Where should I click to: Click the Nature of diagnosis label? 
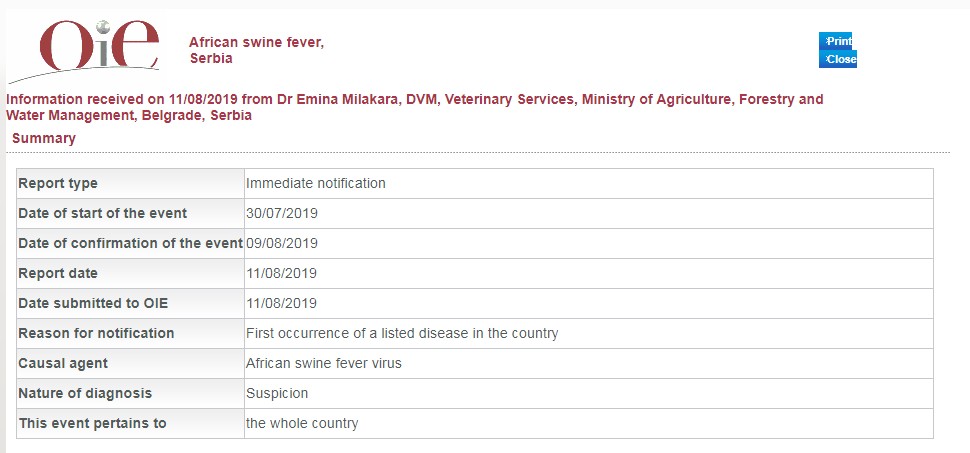coord(85,393)
